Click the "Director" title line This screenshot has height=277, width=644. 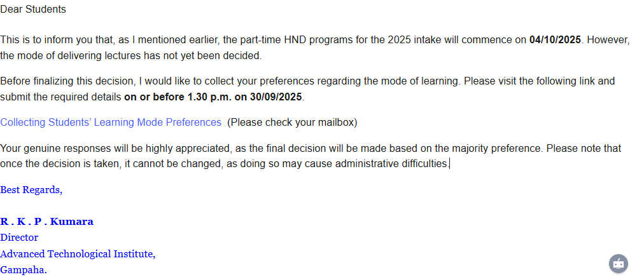(19, 238)
